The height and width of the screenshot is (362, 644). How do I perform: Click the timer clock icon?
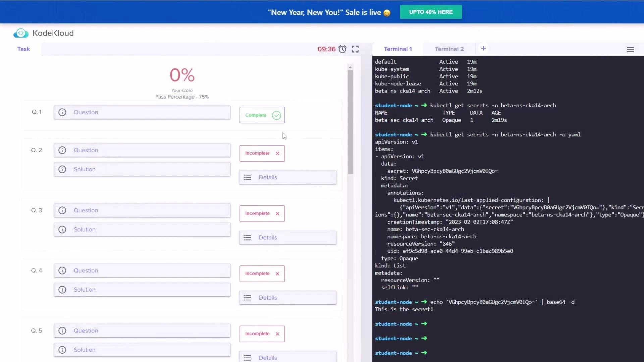click(342, 49)
